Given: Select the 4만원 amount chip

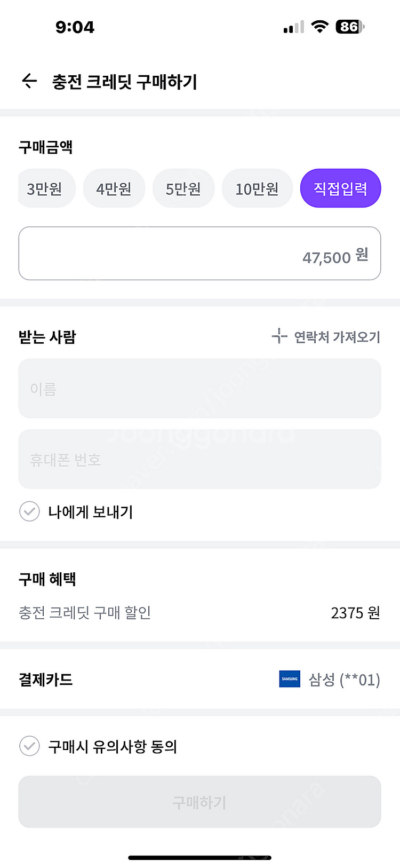Looking at the screenshot, I should 114,188.
